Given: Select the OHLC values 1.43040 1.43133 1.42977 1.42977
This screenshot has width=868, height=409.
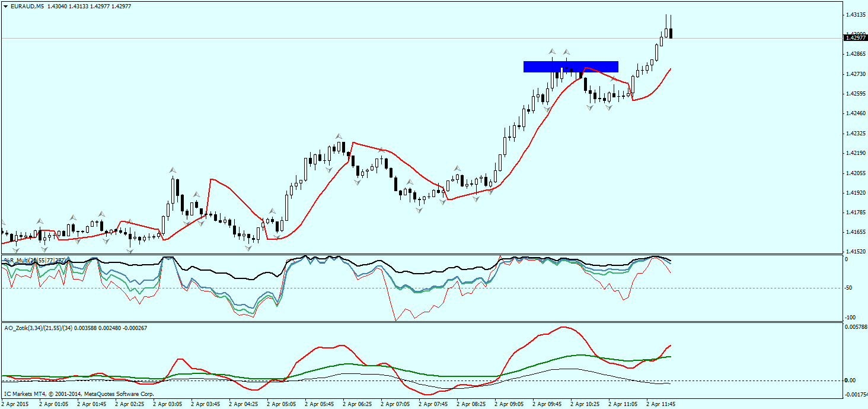Looking at the screenshot, I should pyautogui.click(x=89, y=7).
